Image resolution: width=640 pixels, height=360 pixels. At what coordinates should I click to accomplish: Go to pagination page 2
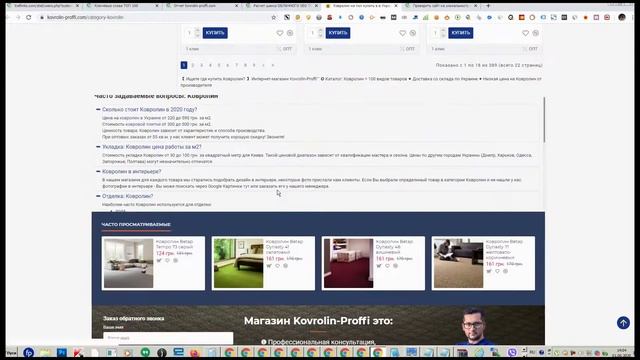tap(193, 65)
